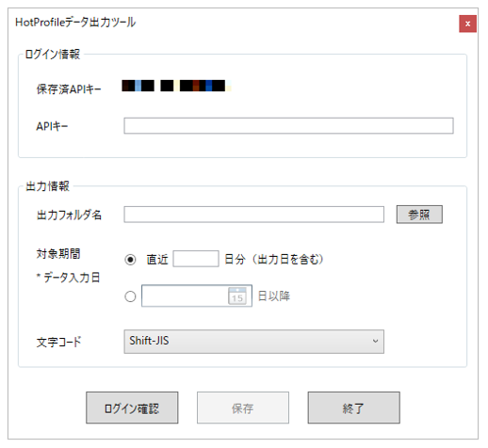Expand the 文字コード Shift-JIS dropdown
Viewport: 488px width, 448px height.
click(x=253, y=342)
